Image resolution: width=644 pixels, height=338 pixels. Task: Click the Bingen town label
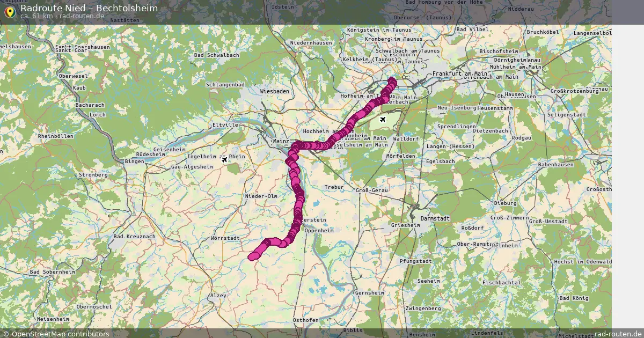click(134, 161)
